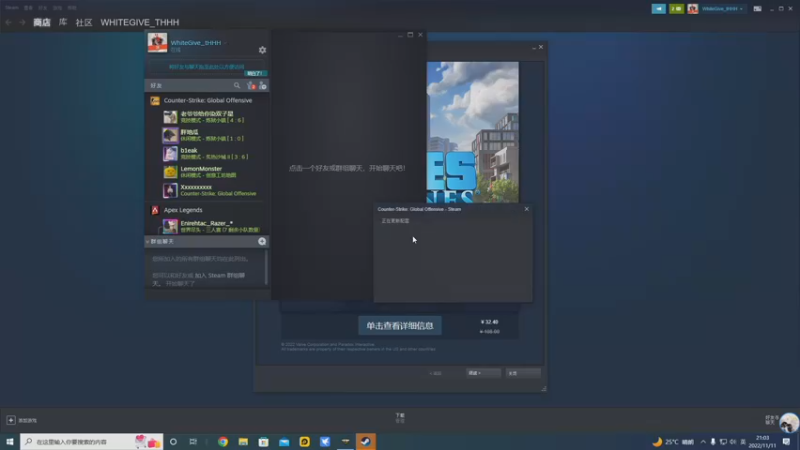Open Friends & Chat at bottom right
800x450 pixels.
pyautogui.click(x=771, y=420)
